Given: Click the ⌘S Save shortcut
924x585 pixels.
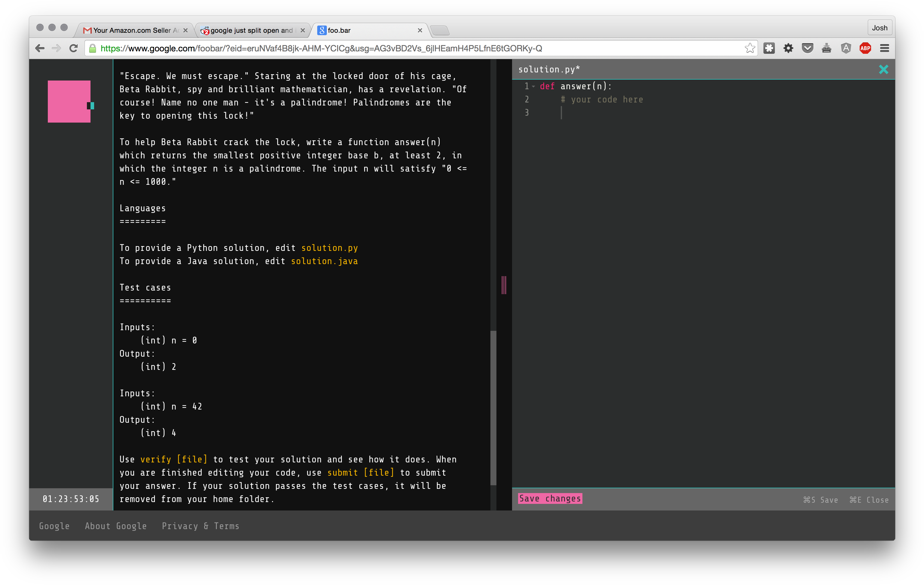Looking at the screenshot, I should (x=820, y=499).
